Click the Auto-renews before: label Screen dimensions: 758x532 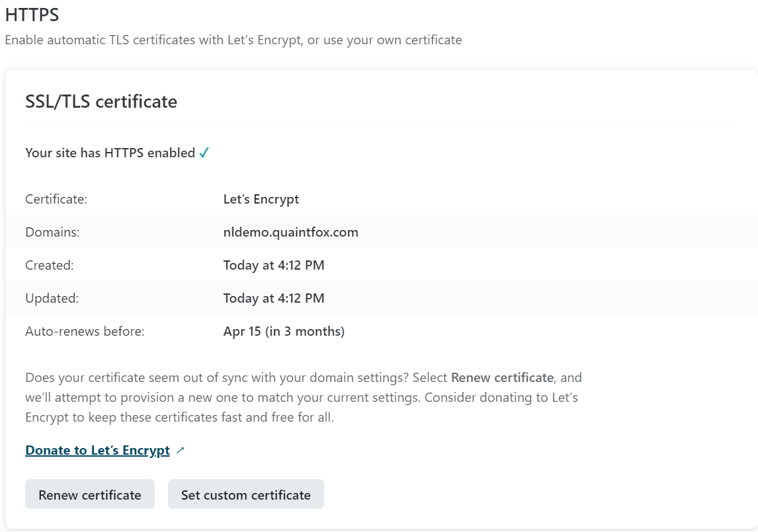[x=85, y=331]
